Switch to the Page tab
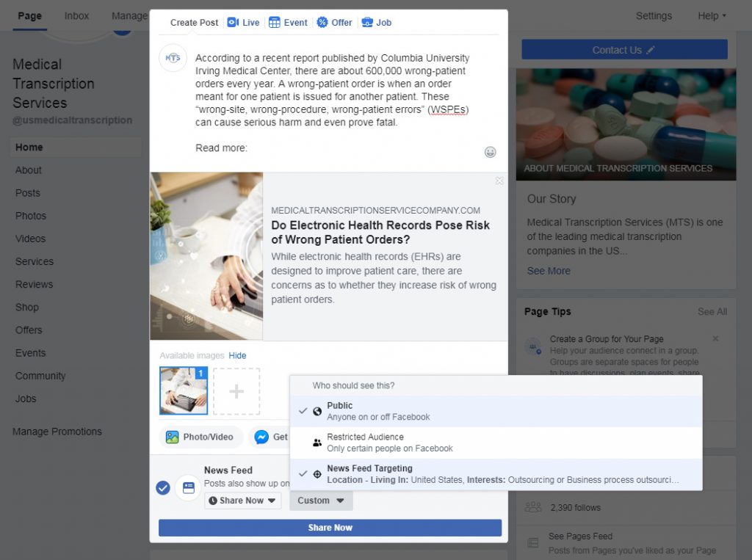The width and height of the screenshot is (752, 560). (29, 16)
